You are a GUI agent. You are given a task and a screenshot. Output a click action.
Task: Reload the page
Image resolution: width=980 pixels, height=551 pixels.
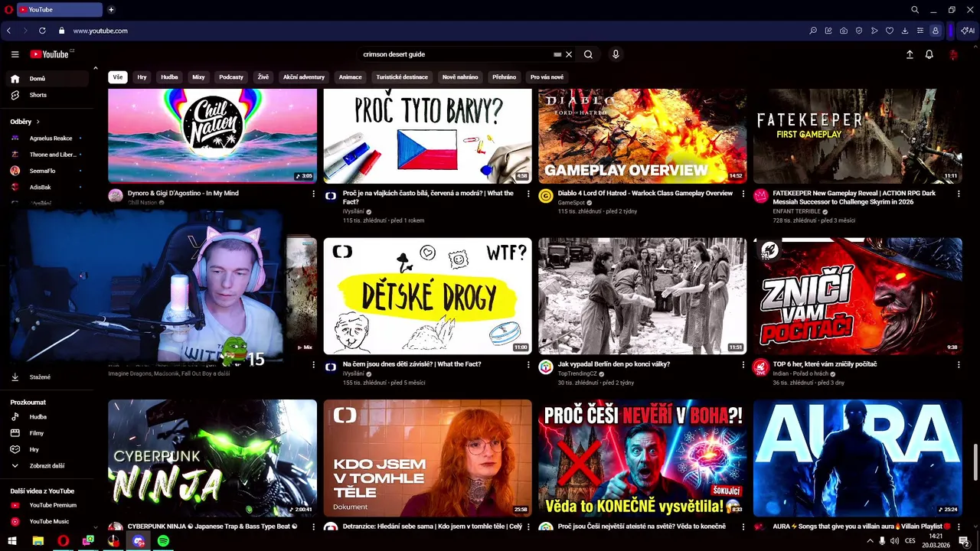point(42,31)
